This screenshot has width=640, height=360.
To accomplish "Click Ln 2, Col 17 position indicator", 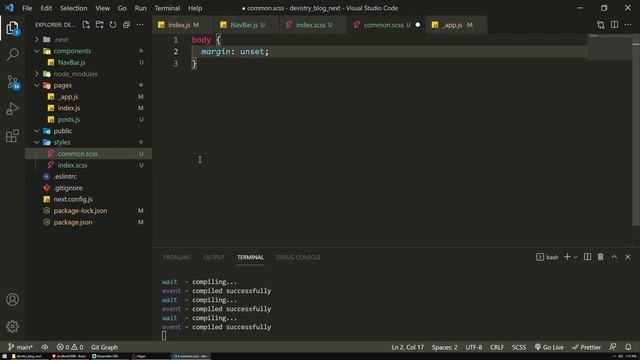I will click(x=407, y=347).
